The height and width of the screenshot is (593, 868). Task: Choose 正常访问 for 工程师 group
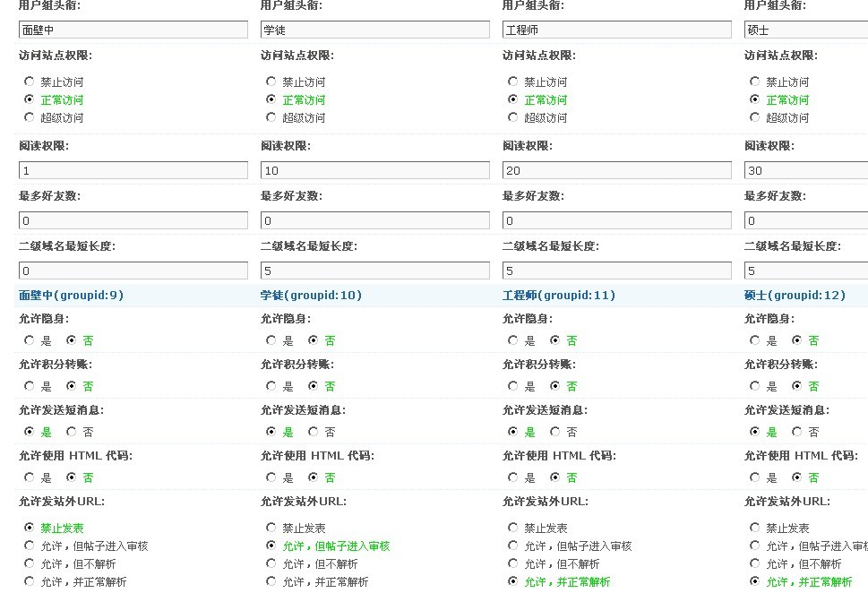(x=512, y=99)
